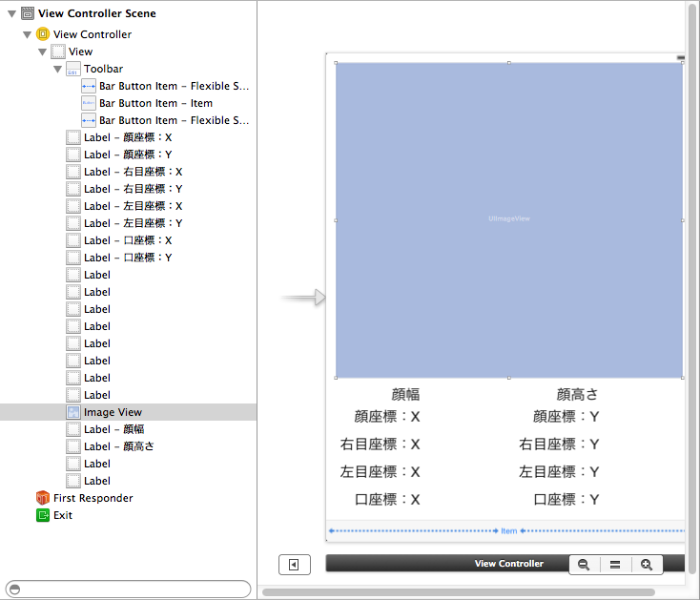Select the First Responder cube icon
The width and height of the screenshot is (700, 600).
coord(43,498)
